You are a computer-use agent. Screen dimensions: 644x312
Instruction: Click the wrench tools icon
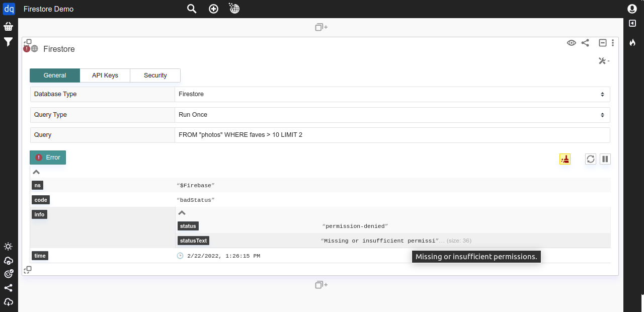[603, 61]
